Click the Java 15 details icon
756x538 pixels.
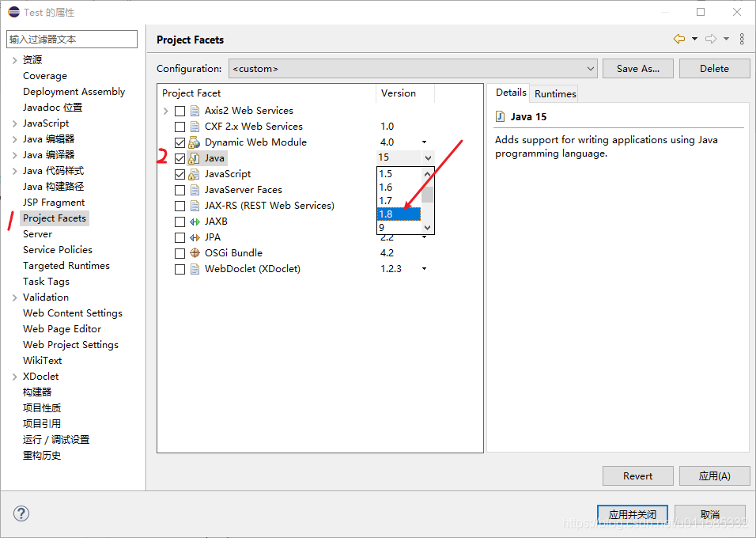pos(501,116)
